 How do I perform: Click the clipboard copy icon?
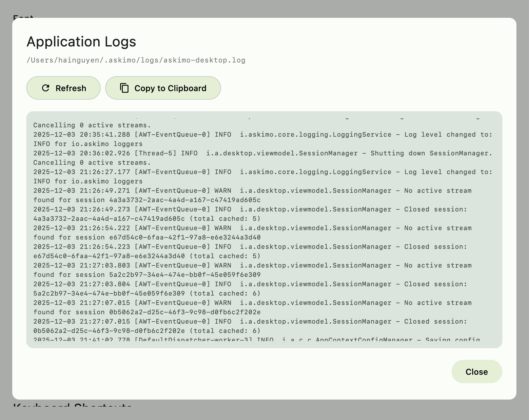pos(124,88)
